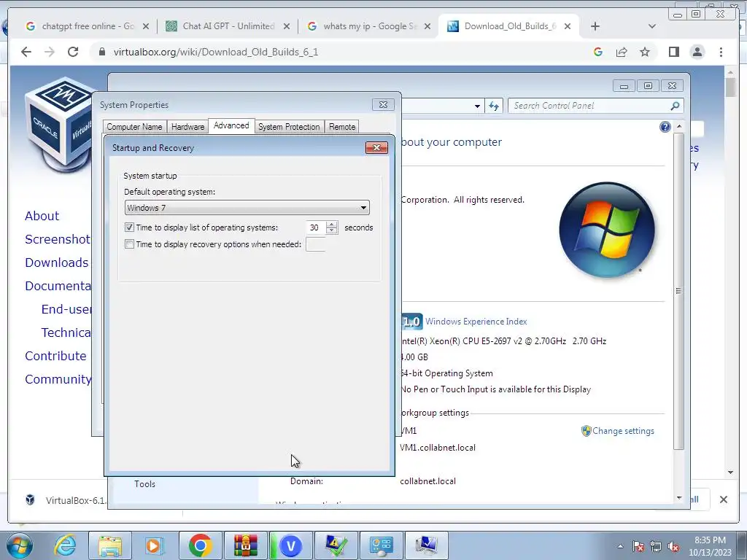Open the blue V app taskbar icon
747x560 pixels.
290,545
